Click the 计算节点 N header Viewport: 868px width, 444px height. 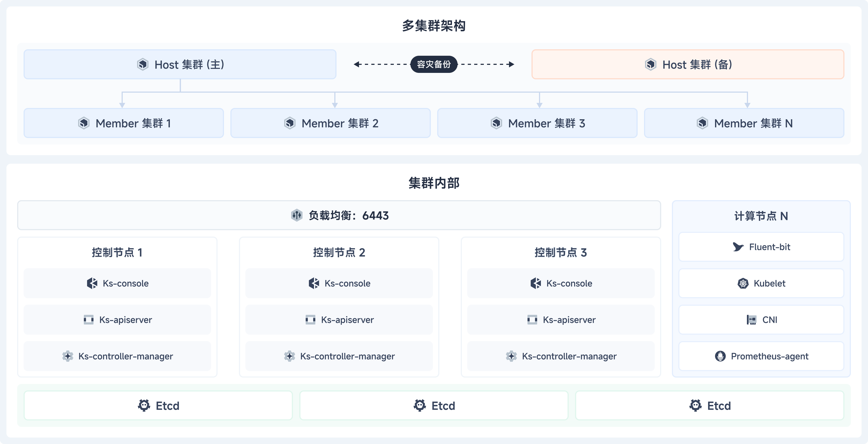point(761,216)
